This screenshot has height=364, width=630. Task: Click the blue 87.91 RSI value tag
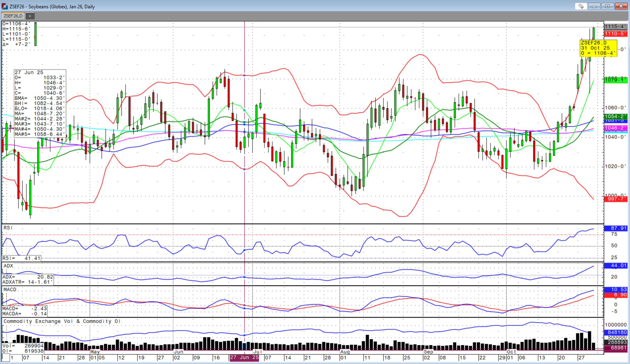(615, 228)
